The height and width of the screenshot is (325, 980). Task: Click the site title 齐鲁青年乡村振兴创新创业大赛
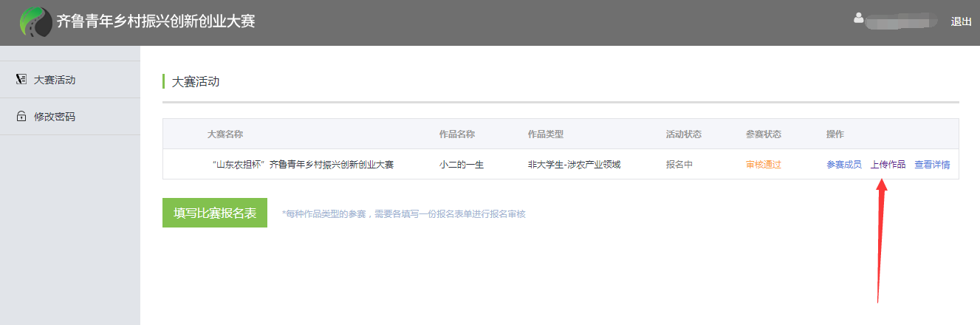pos(156,21)
